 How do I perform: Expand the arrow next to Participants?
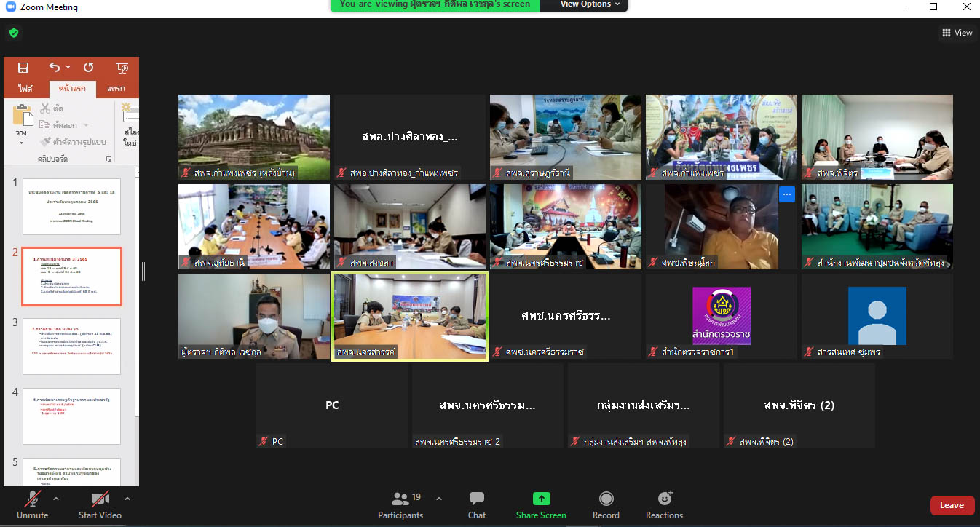[x=438, y=499]
